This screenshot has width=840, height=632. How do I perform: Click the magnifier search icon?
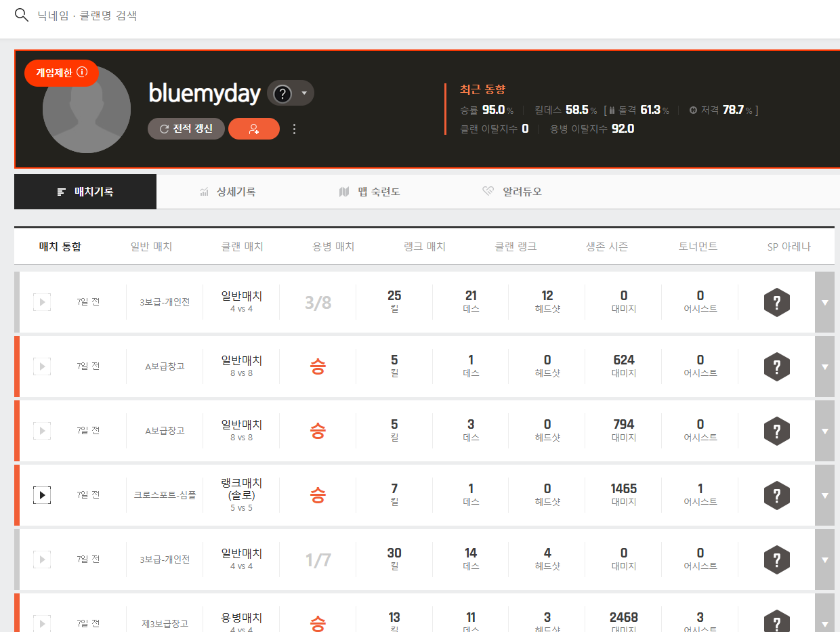pyautogui.click(x=22, y=16)
